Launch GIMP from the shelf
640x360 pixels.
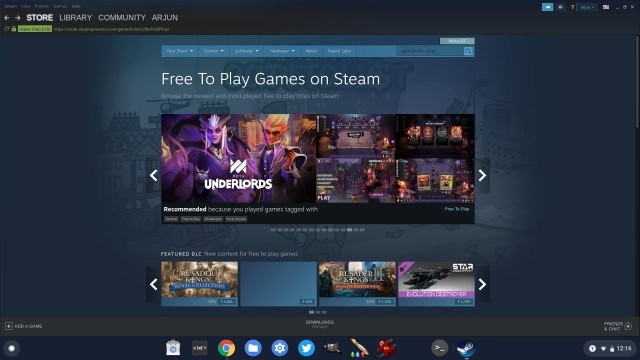pos(333,348)
